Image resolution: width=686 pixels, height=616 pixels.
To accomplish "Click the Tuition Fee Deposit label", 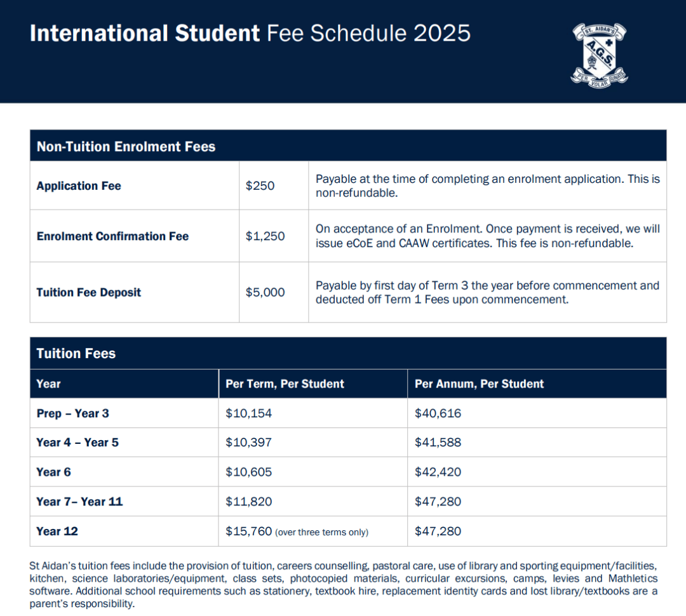I will (x=89, y=292).
